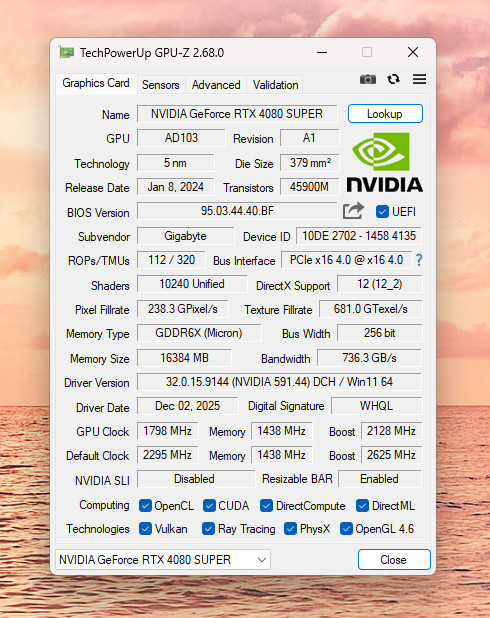The width and height of the screenshot is (490, 618).
Task: Toggle the PhysX checkbox
Action: 290,529
